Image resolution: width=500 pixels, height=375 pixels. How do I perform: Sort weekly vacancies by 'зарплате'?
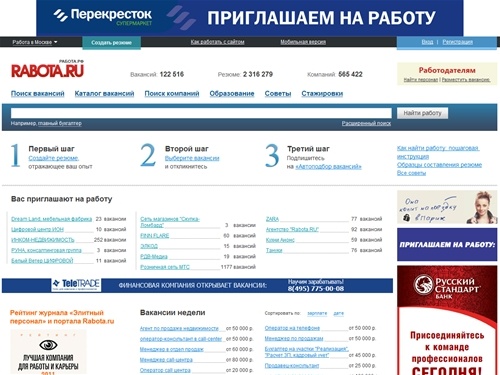tap(317, 313)
